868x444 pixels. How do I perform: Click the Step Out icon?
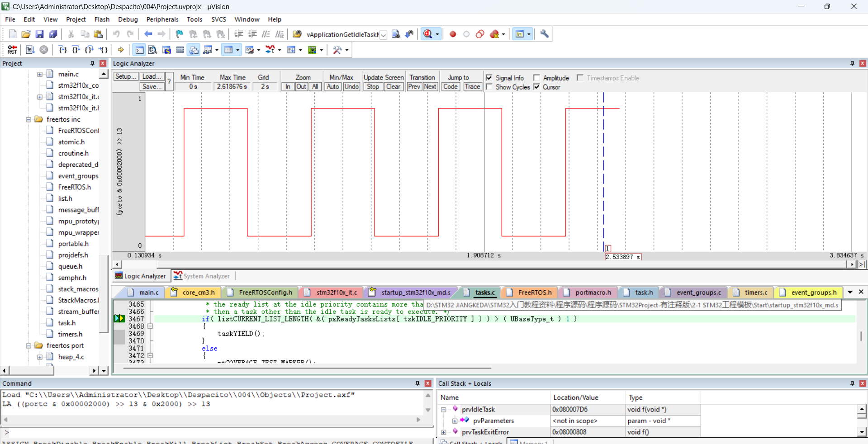90,50
